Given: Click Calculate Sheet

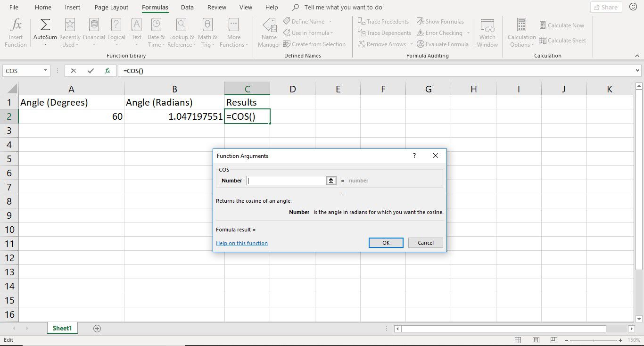Looking at the screenshot, I should tap(562, 41).
